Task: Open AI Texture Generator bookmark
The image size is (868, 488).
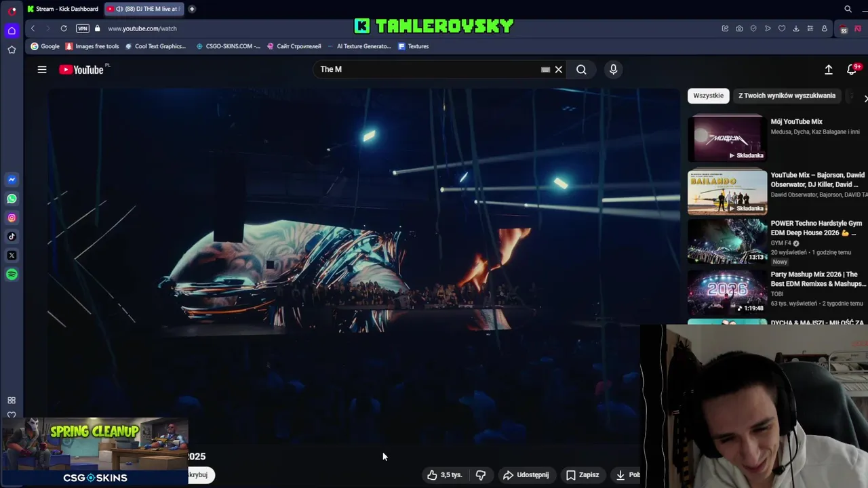Action: pos(360,46)
